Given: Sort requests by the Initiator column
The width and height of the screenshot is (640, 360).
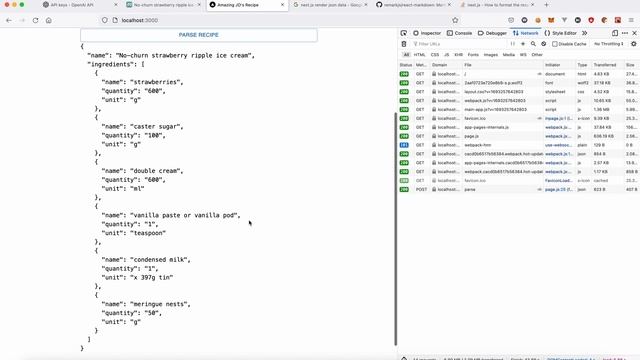Looking at the screenshot, I should pyautogui.click(x=559, y=65).
